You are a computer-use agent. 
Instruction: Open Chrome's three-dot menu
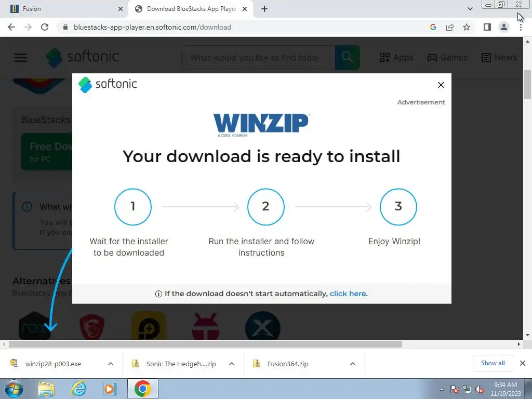click(x=521, y=27)
